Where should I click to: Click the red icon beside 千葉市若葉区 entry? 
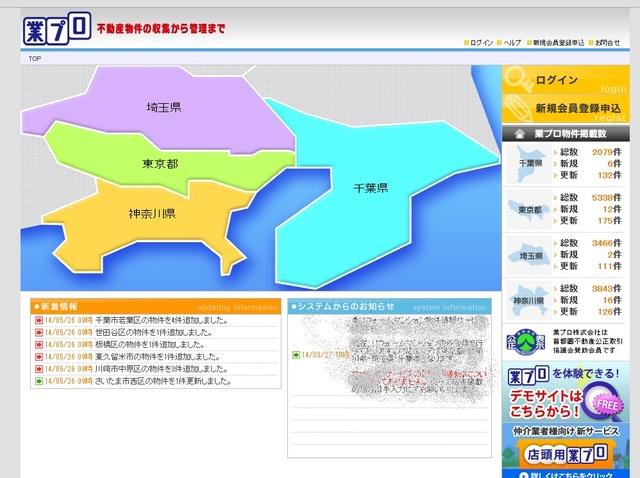click(39, 320)
